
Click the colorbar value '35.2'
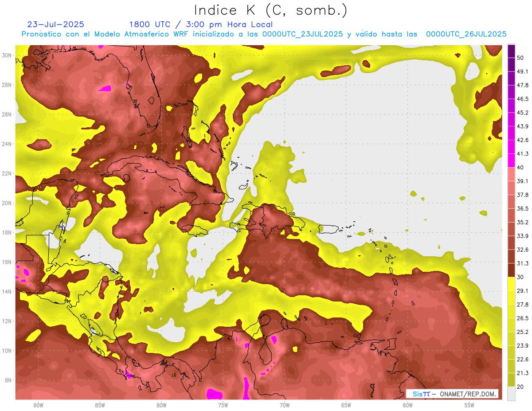(x=523, y=222)
